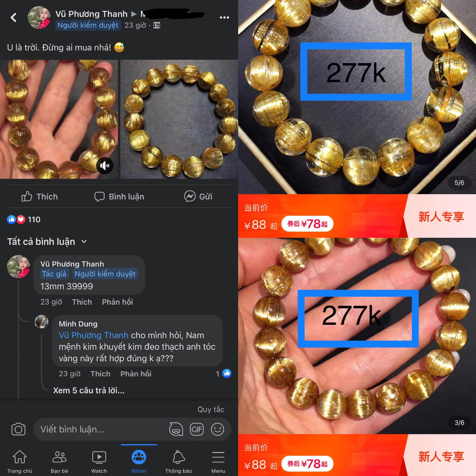Image resolution: width=476 pixels, height=476 pixels.
Task: Send the post via Gửi messenger icon
Action: 198,196
